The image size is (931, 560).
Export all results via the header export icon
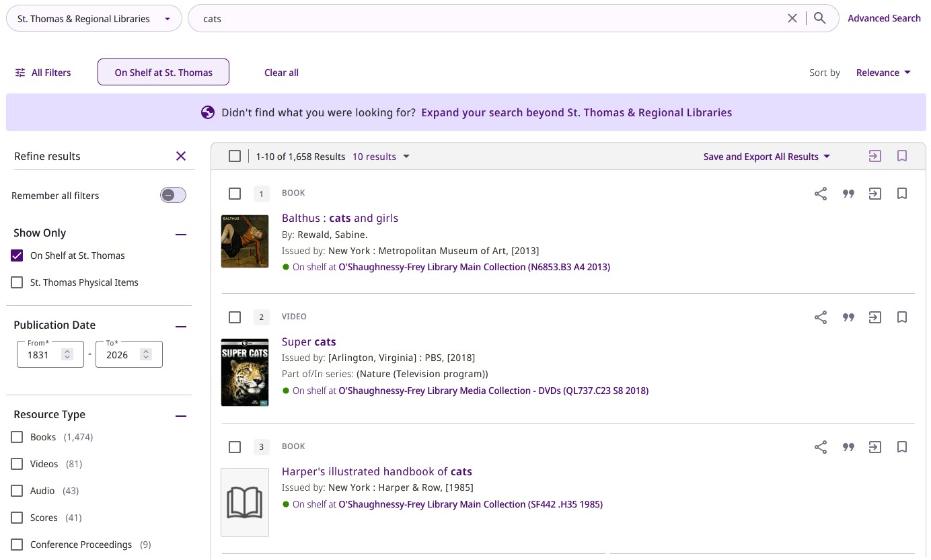874,156
